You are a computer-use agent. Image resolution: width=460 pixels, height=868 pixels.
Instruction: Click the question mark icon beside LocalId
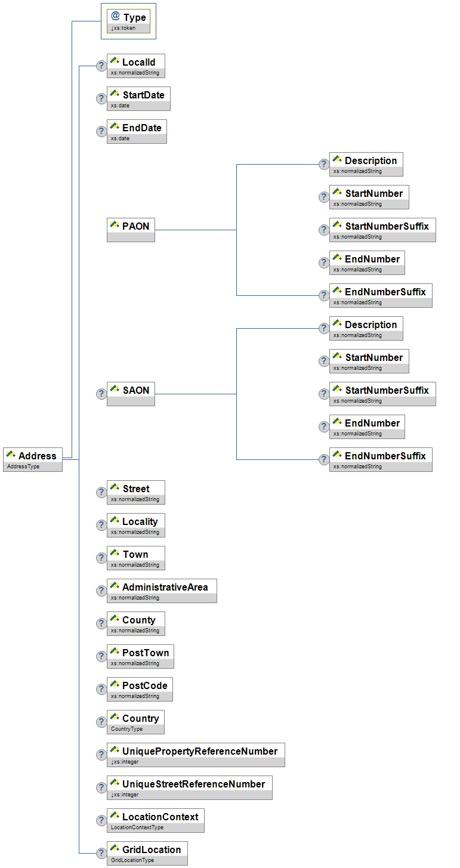click(x=101, y=66)
